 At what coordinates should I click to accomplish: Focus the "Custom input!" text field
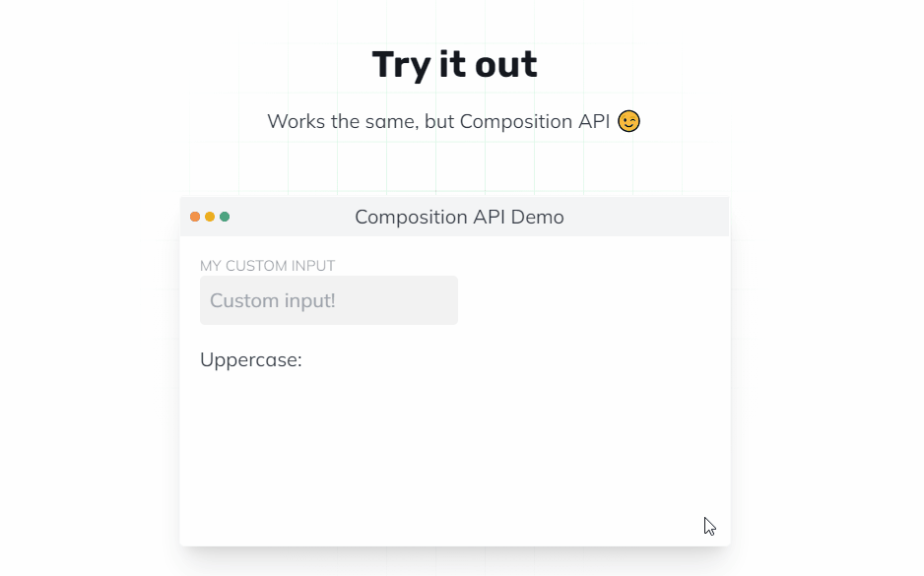point(328,300)
